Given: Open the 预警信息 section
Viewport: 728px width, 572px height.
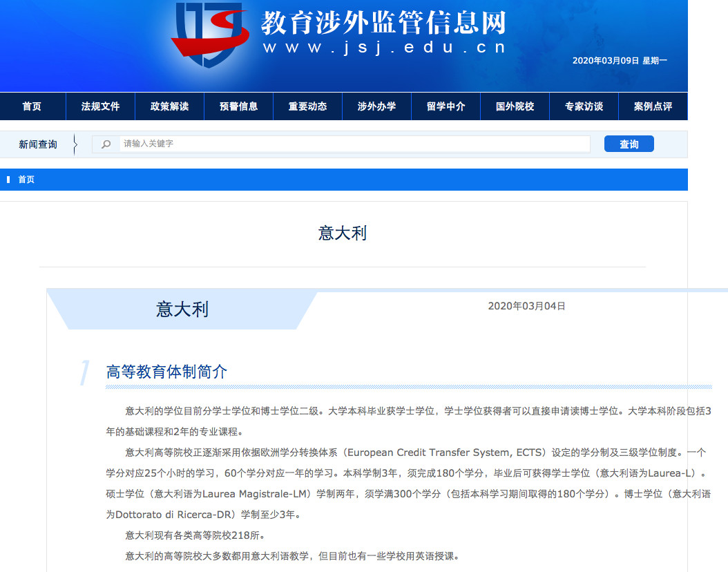Looking at the screenshot, I should click(238, 106).
